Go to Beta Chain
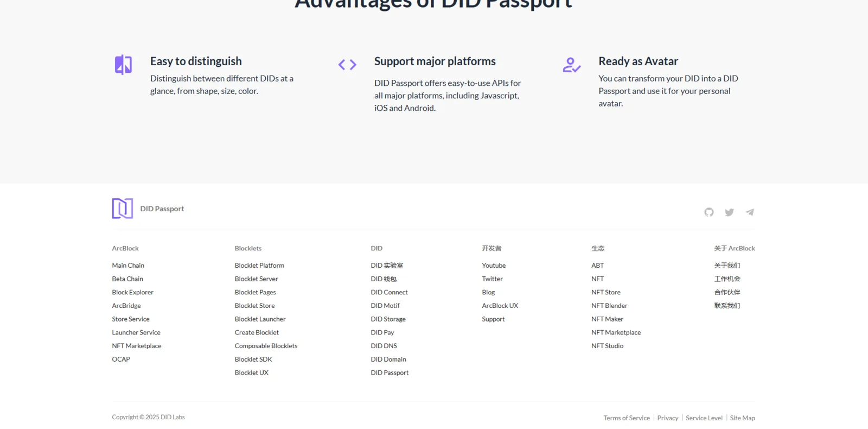The image size is (868, 429). click(x=127, y=279)
